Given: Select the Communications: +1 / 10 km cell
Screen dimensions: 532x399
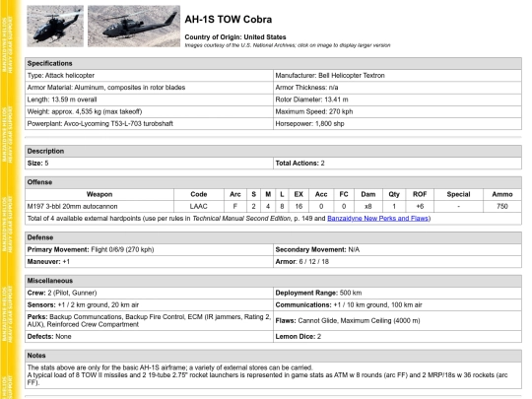Looking at the screenshot, I should pyautogui.click(x=397, y=305).
